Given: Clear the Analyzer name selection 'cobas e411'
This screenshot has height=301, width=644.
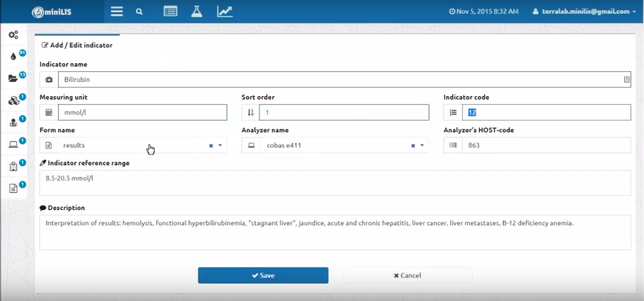Looking at the screenshot, I should coord(413,146).
